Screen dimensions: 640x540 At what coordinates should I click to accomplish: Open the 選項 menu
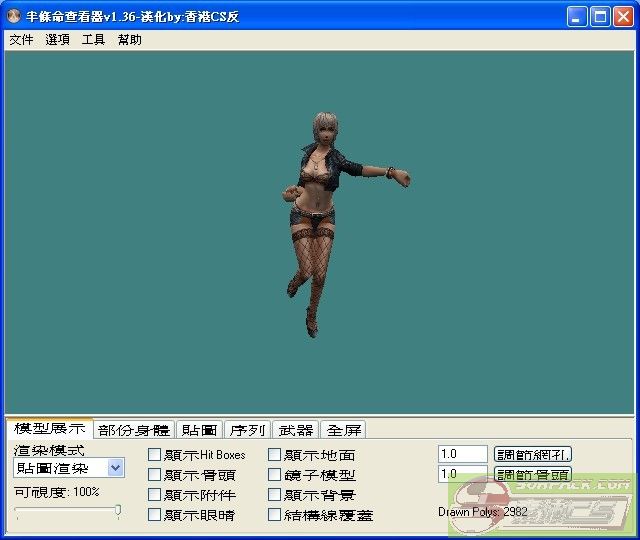click(x=57, y=40)
